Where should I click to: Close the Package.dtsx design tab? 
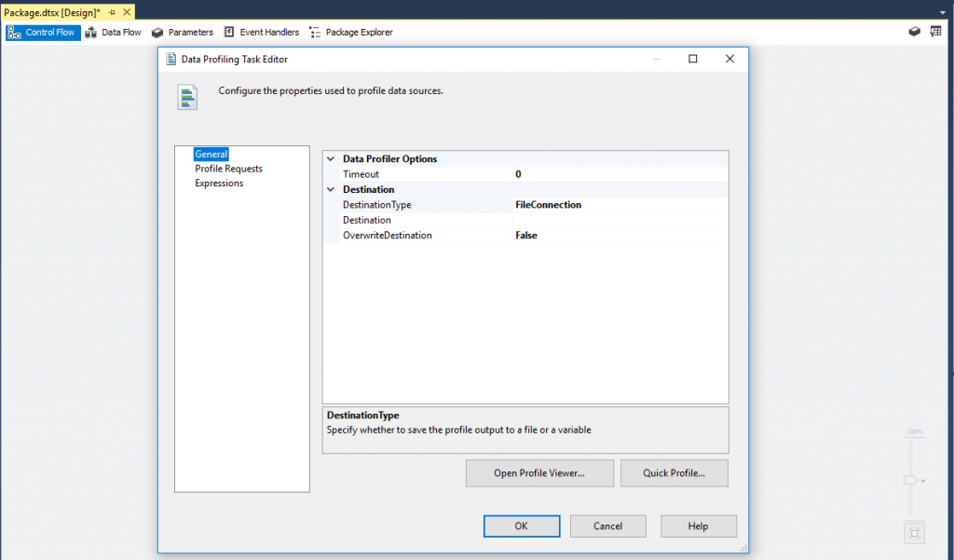click(x=126, y=13)
